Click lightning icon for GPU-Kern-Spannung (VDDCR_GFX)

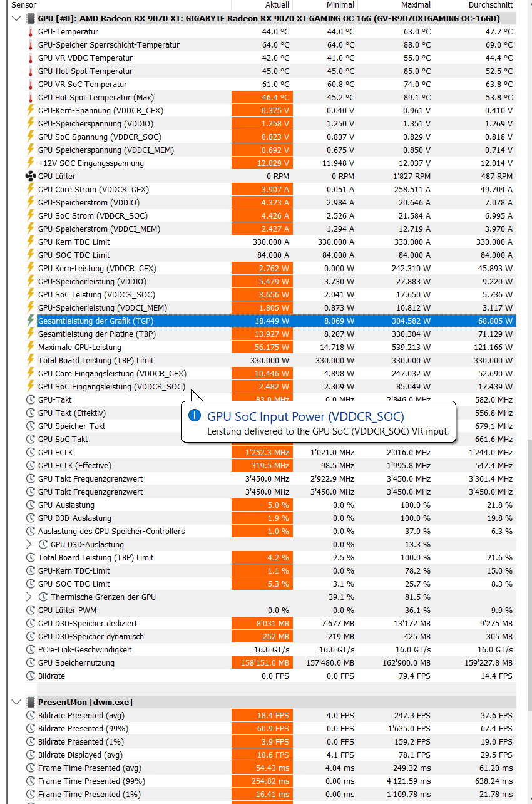click(x=30, y=110)
